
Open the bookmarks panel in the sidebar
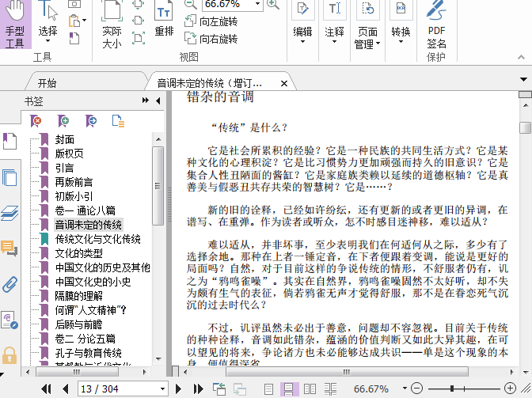point(9,141)
